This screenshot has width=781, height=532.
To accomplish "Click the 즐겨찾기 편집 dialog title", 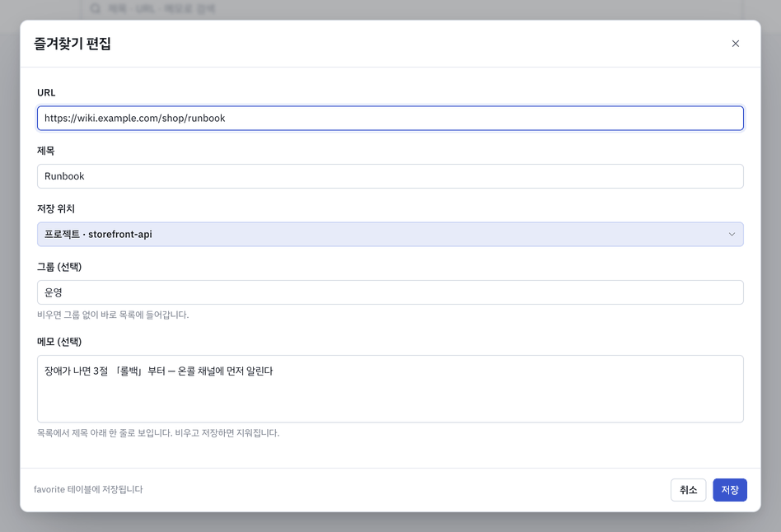I will (72, 44).
